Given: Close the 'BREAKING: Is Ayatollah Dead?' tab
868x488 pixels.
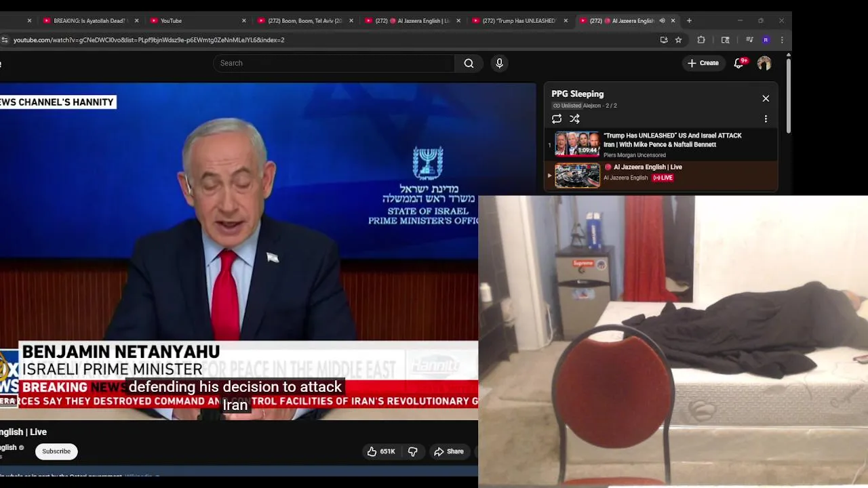Looking at the screenshot, I should click(x=136, y=21).
